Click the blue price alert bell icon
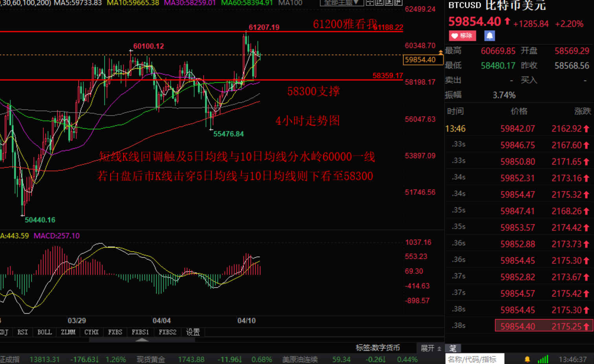The height and width of the screenshot is (364, 594). click(489, 36)
